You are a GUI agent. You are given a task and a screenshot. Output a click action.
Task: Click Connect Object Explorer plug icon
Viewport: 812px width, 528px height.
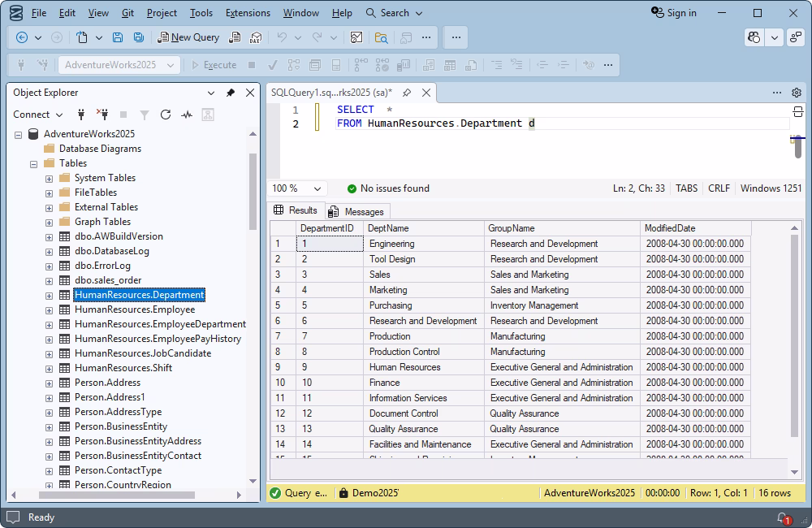click(x=80, y=115)
